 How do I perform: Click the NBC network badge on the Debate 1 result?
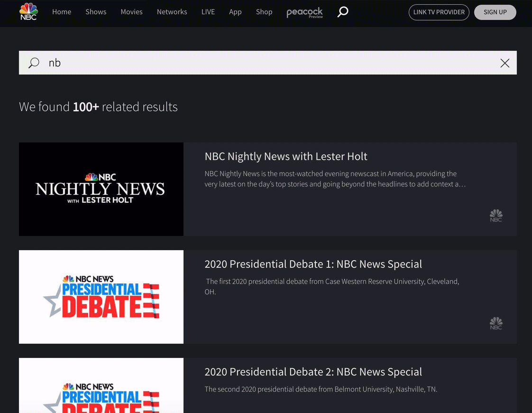[496, 323]
